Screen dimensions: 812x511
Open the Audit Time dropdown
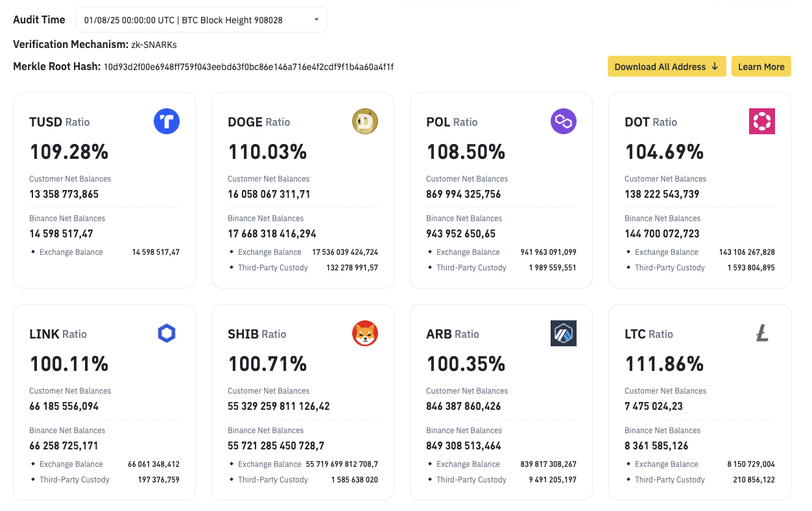(x=201, y=20)
